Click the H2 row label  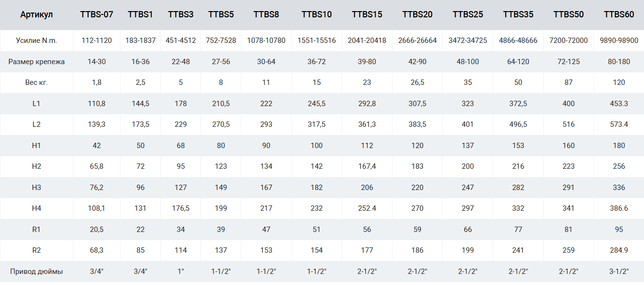[x=37, y=166]
